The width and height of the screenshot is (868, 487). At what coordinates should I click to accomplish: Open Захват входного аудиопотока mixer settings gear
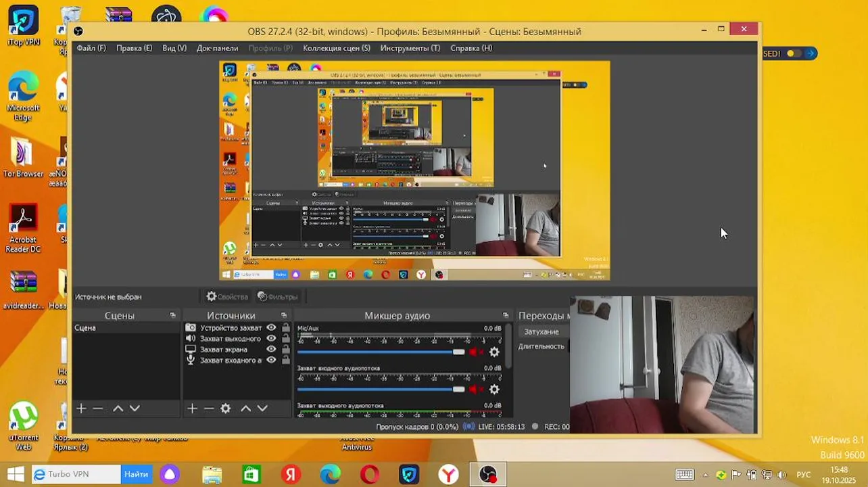pyautogui.click(x=494, y=390)
